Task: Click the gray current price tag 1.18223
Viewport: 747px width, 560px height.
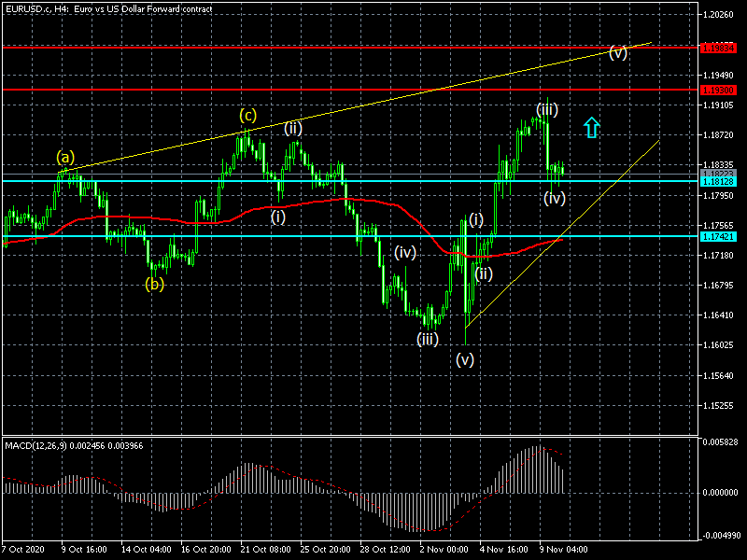Action: pyautogui.click(x=718, y=174)
